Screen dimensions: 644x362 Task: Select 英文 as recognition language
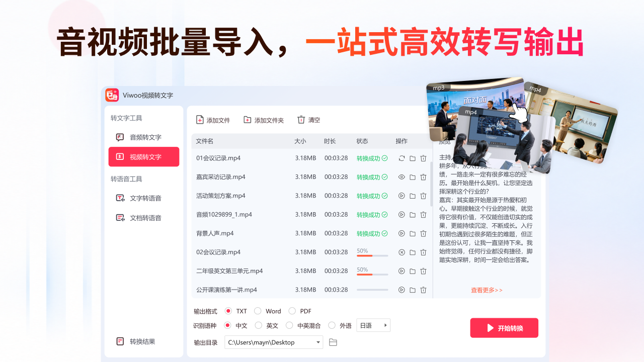tap(259, 325)
